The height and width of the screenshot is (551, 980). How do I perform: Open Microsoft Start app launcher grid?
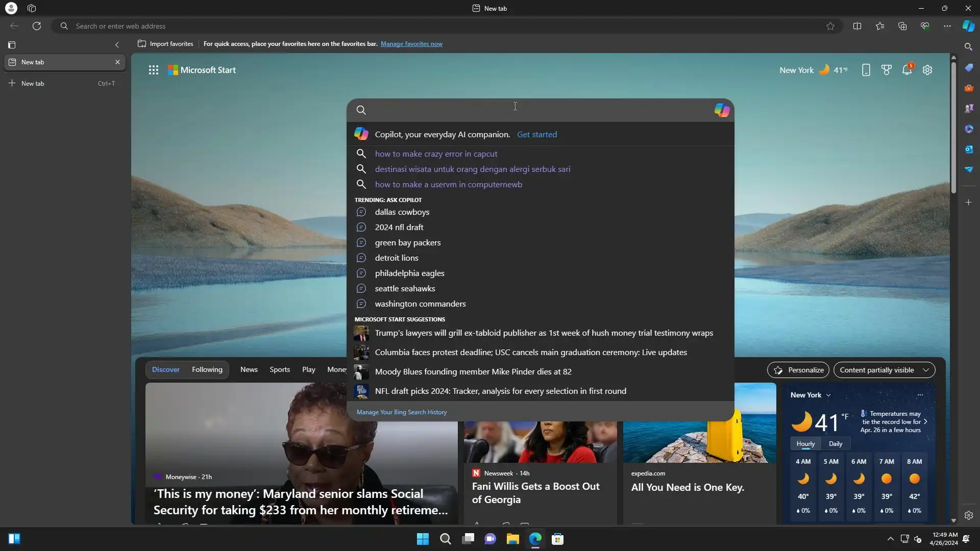pos(153,70)
